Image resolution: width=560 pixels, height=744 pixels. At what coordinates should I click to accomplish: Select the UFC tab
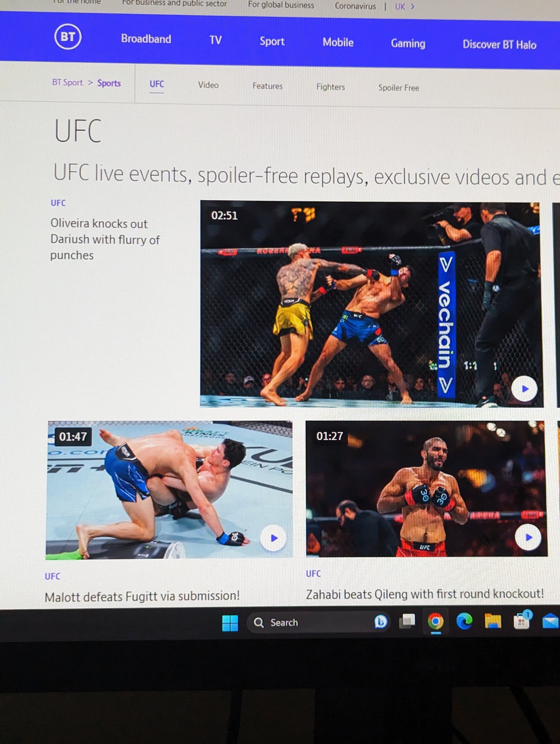point(157,84)
